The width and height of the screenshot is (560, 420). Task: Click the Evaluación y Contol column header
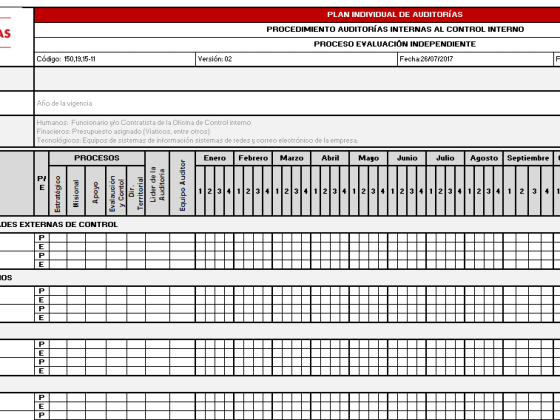pos(116,191)
